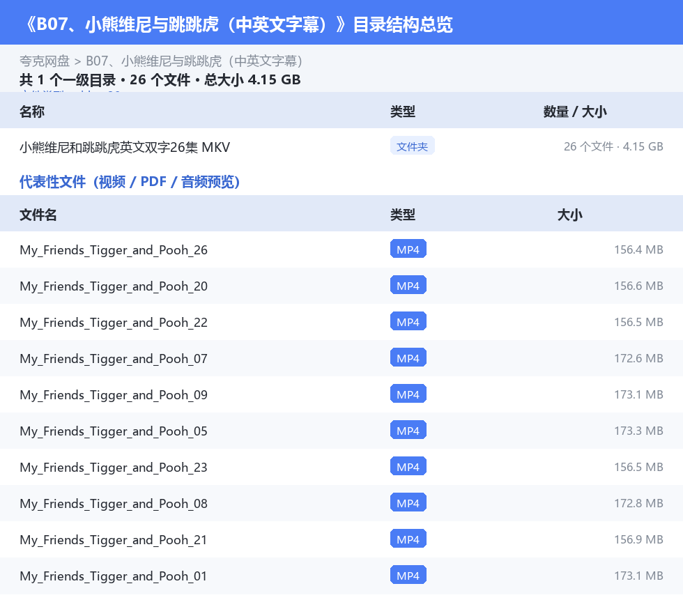Click the 数量 / 大小 column header
Screen dimensions: 683x616
point(574,111)
